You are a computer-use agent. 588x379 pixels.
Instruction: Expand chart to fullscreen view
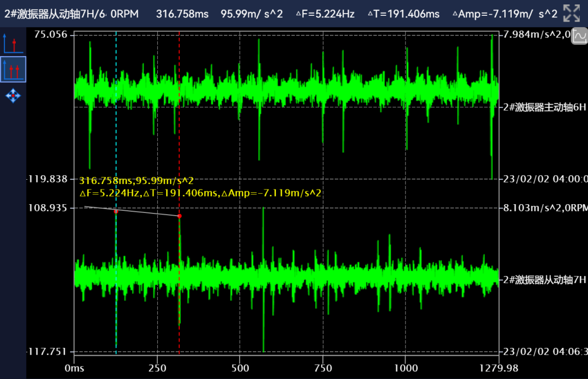571,13
